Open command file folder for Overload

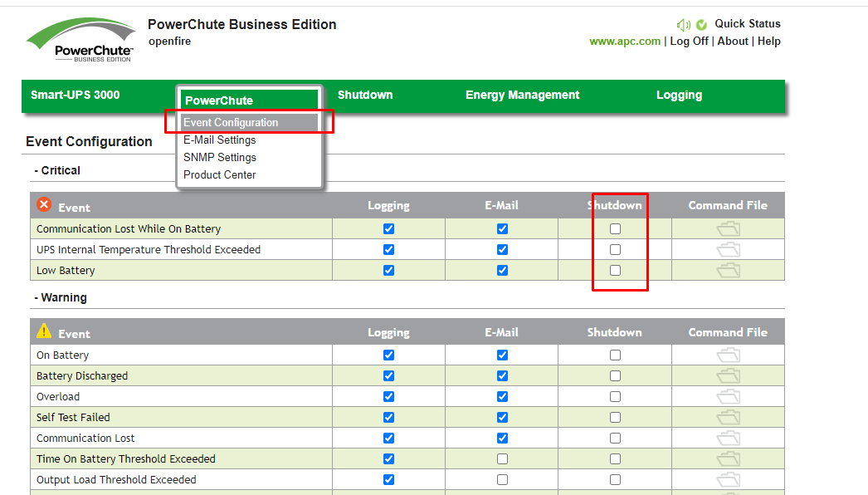pyautogui.click(x=728, y=397)
